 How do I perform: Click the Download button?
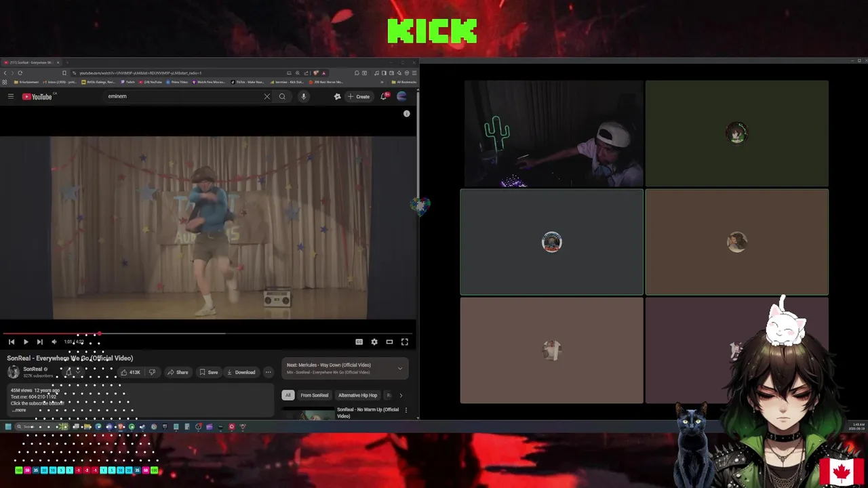pos(241,372)
